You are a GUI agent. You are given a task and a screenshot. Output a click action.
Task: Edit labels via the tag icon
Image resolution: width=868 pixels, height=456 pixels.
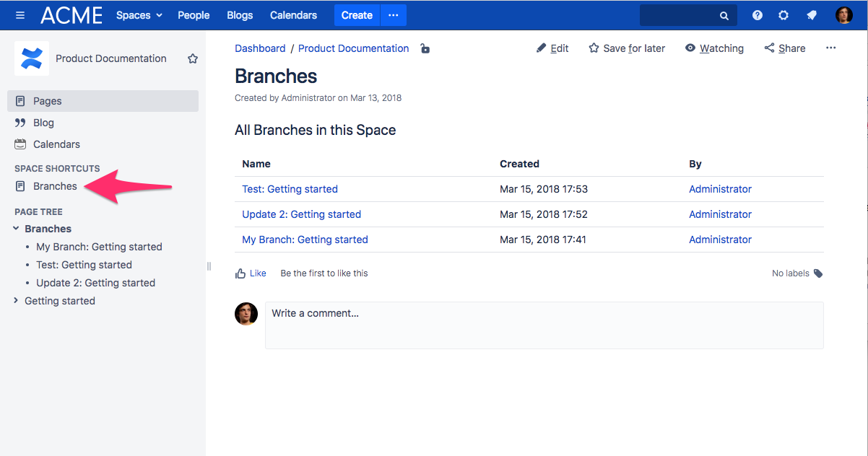tap(818, 273)
